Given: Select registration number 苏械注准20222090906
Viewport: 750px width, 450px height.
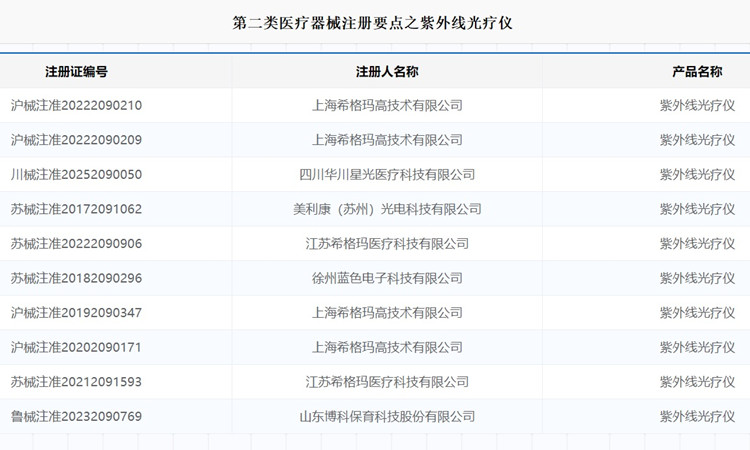Looking at the screenshot, I should (x=77, y=243).
